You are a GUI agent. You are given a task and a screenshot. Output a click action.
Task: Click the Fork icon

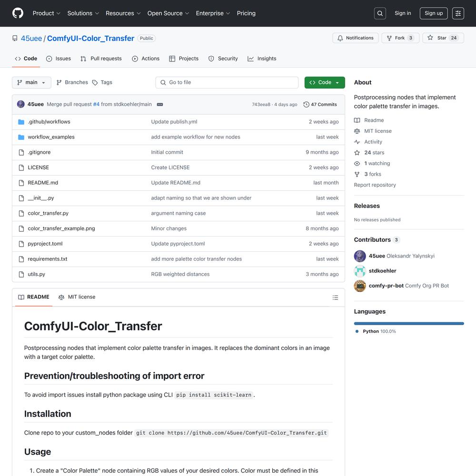point(389,38)
